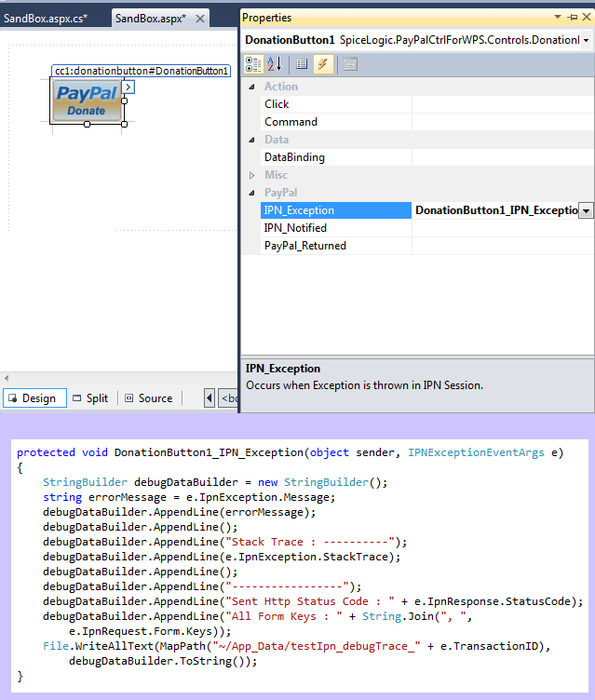
Task: Open the Properties window position dropdown arrow
Action: (x=558, y=17)
